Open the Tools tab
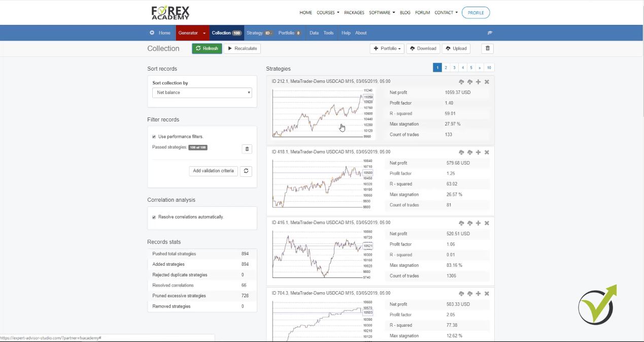The image size is (644, 342). pyautogui.click(x=329, y=33)
